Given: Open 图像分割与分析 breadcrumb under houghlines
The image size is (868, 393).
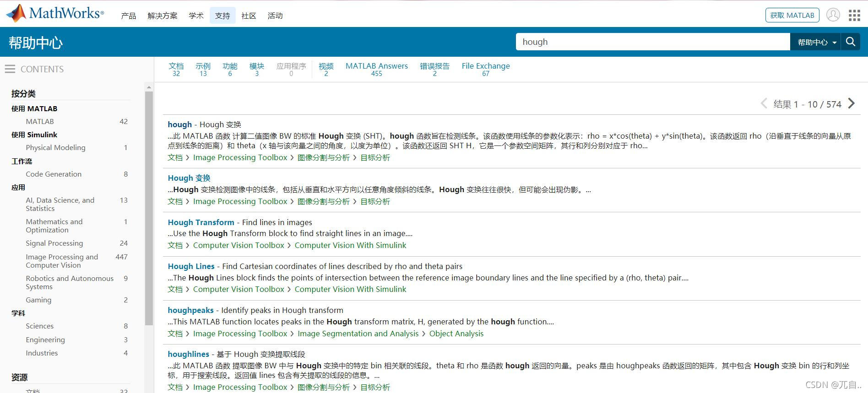Looking at the screenshot, I should [324, 387].
